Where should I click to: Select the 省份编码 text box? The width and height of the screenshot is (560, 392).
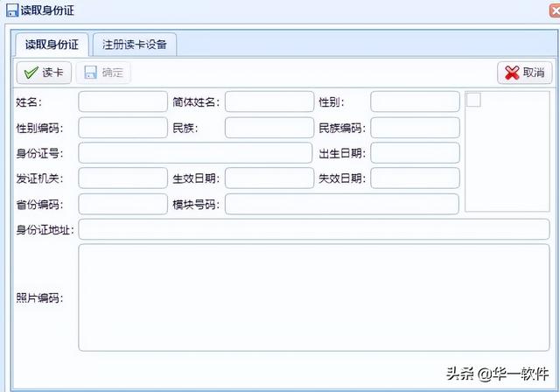coord(122,204)
